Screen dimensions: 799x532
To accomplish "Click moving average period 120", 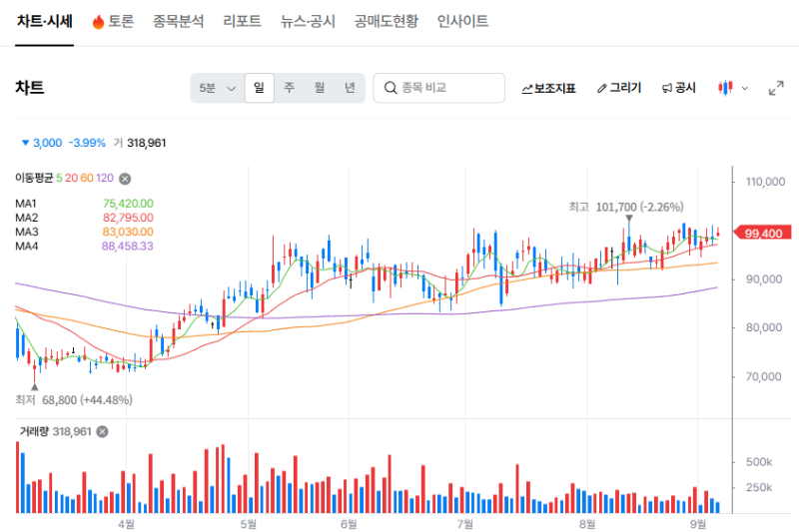I will point(105,179).
